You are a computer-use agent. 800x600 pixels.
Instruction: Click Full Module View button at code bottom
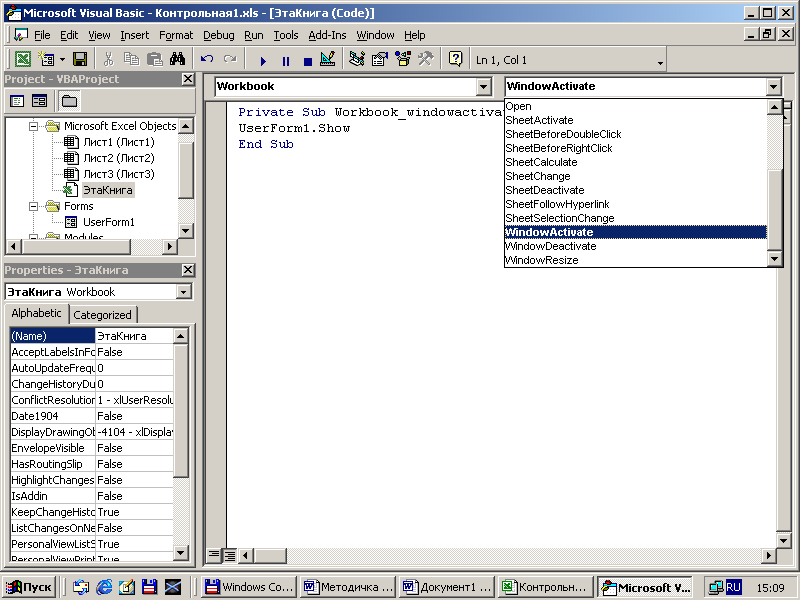[230, 555]
